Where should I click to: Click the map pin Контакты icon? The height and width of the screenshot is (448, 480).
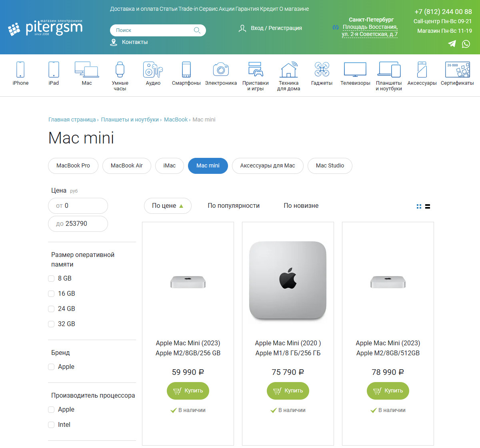tap(114, 42)
